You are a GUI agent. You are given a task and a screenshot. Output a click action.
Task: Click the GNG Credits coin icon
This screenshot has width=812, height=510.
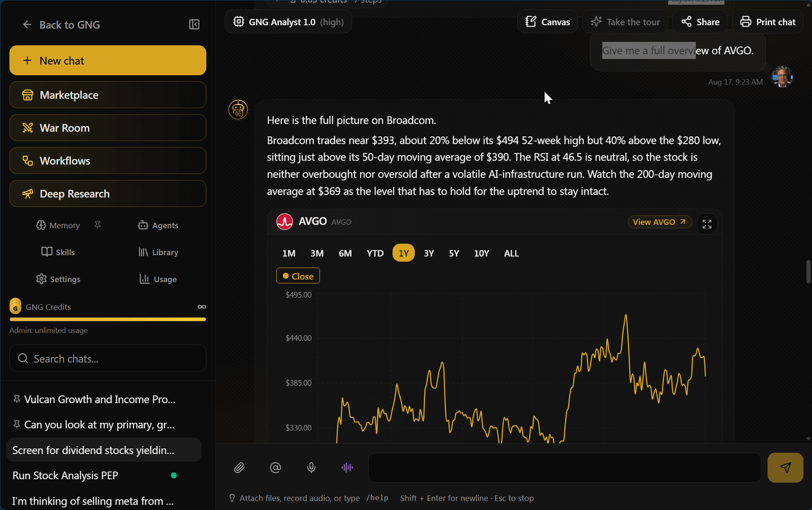click(x=15, y=306)
